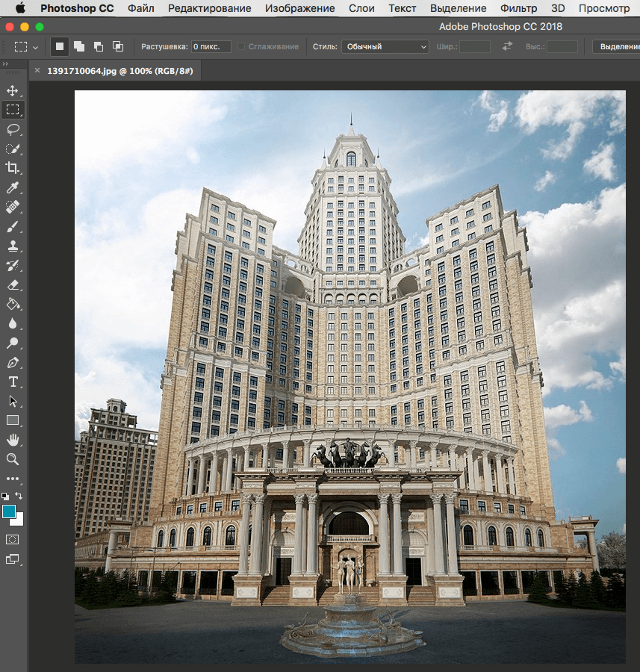
Task: Switch to the Eraser tool
Action: pyautogui.click(x=13, y=284)
